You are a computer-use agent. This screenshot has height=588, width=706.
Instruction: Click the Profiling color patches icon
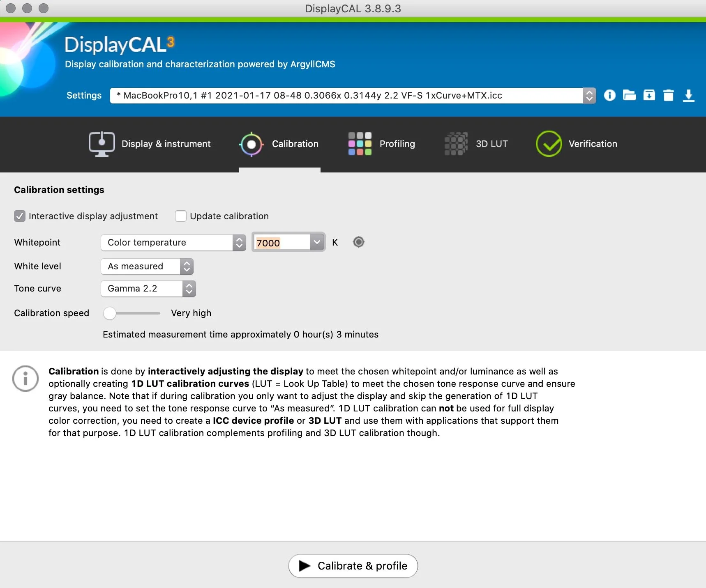[x=360, y=144]
